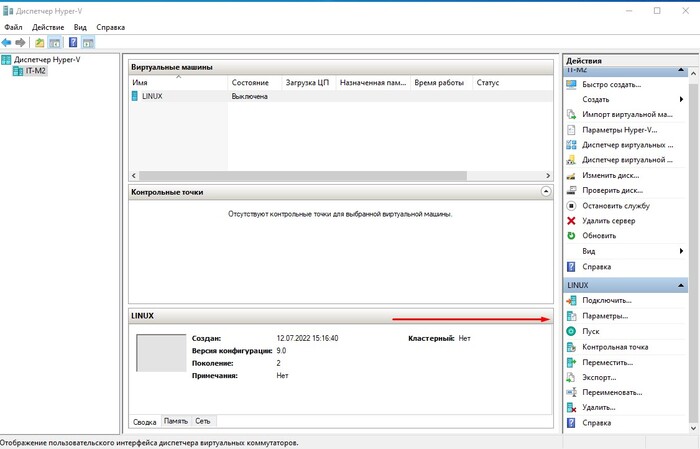Viewport: 700px width, 449px height.
Task: Sort by the Статус column header
Action: tap(512, 83)
